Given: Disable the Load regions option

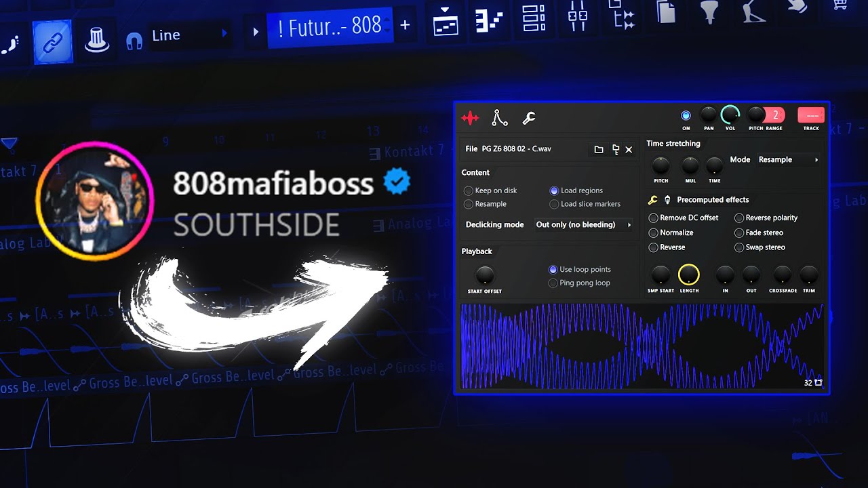Looking at the screenshot, I should coord(576,190).
